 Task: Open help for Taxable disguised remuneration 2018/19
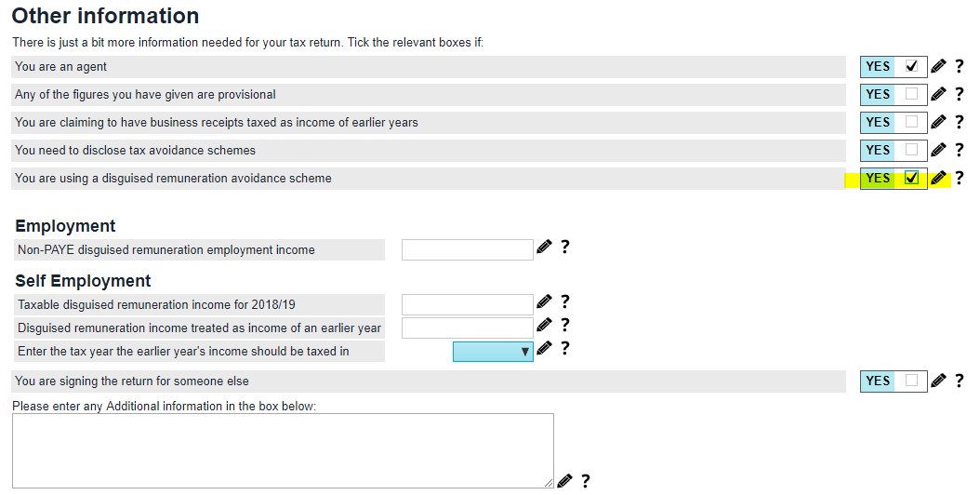click(x=564, y=302)
